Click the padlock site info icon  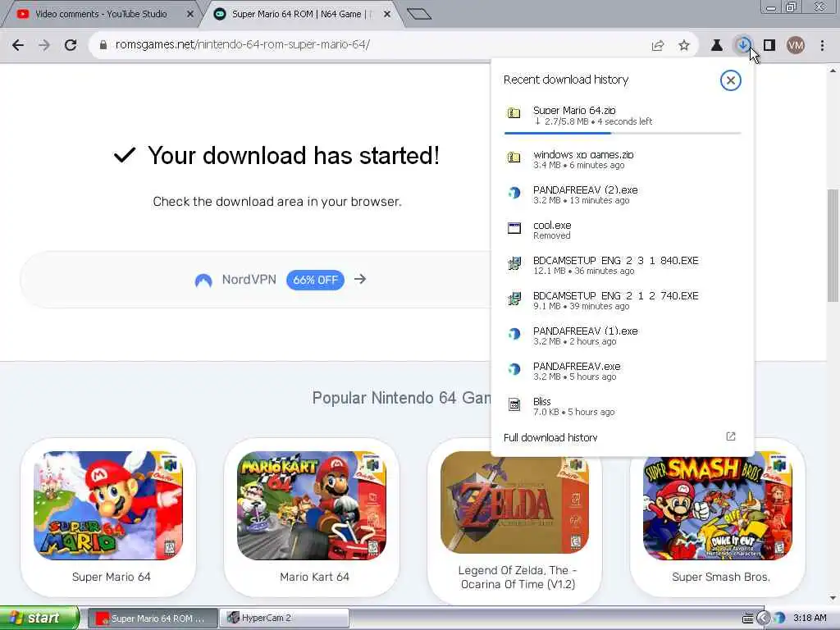[103, 45]
